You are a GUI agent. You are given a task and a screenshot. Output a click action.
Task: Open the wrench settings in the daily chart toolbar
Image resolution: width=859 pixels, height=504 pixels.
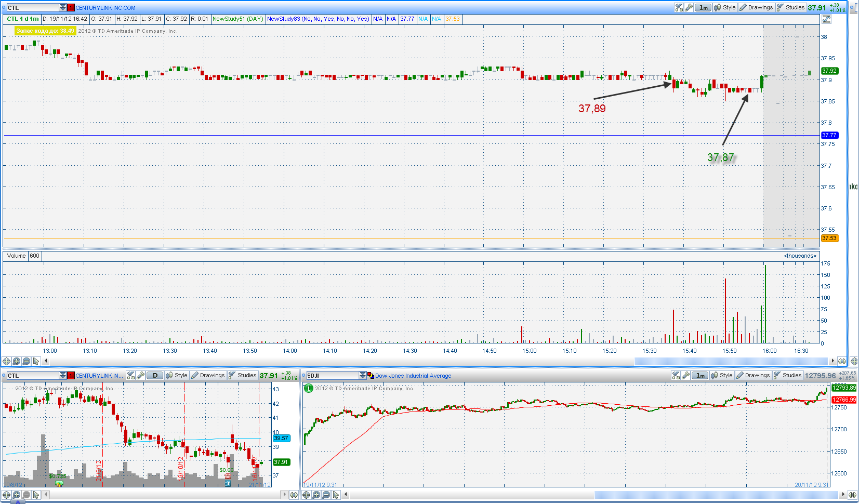click(141, 375)
